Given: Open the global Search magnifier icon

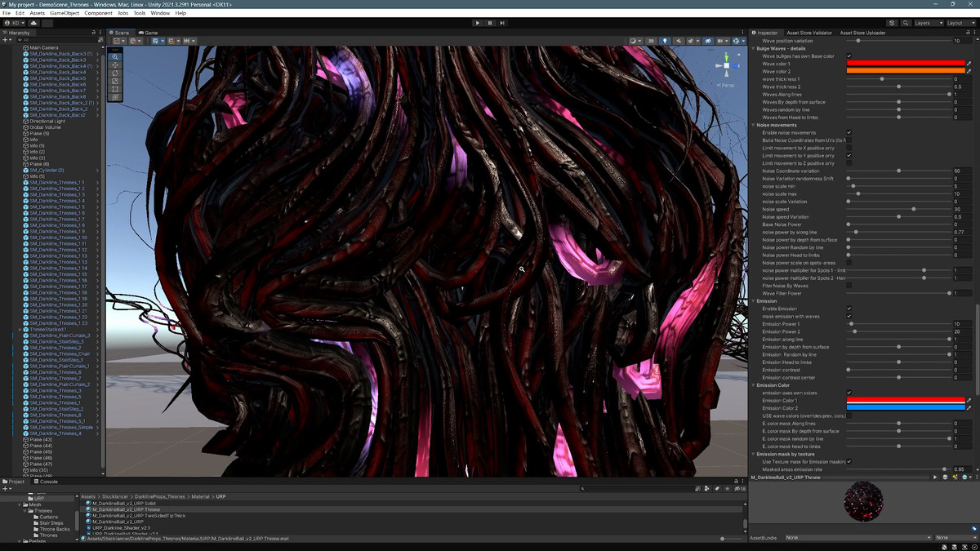Looking at the screenshot, I should click(x=906, y=23).
